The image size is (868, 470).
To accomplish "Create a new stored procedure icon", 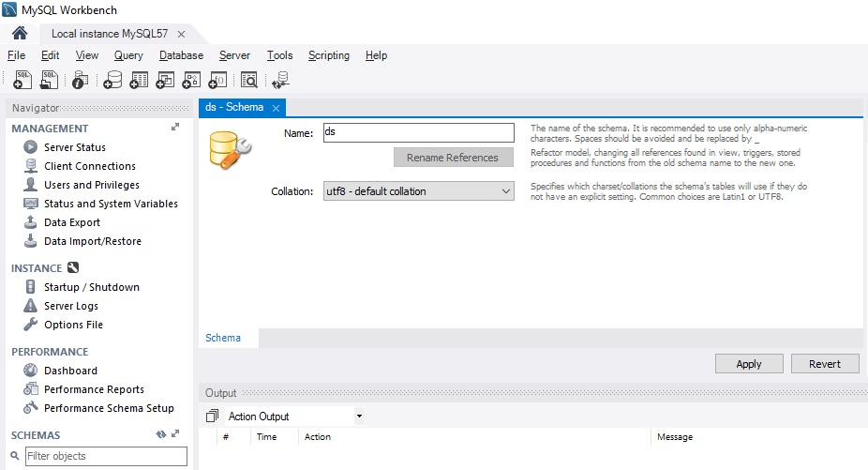I will point(191,80).
